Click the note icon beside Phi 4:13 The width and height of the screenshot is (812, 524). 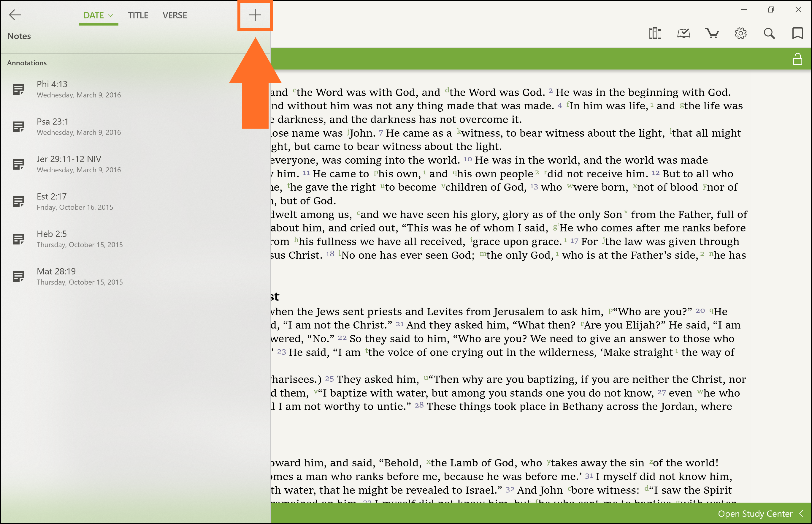point(18,89)
